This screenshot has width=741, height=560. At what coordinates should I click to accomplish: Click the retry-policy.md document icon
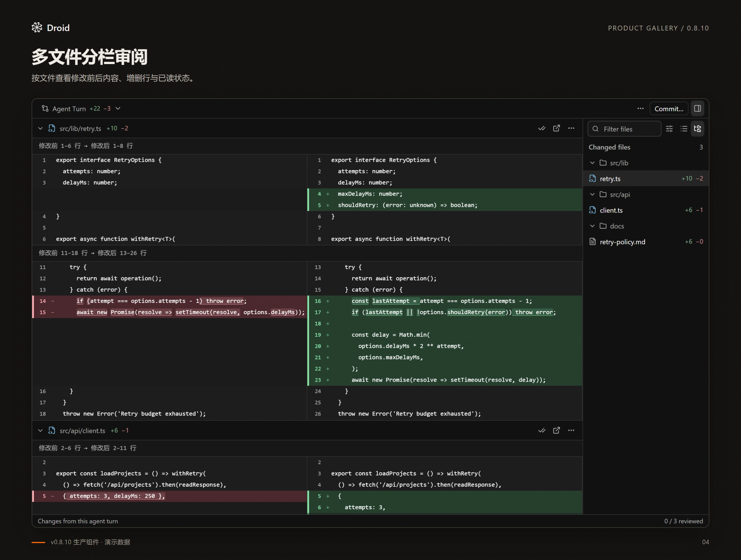coord(592,242)
